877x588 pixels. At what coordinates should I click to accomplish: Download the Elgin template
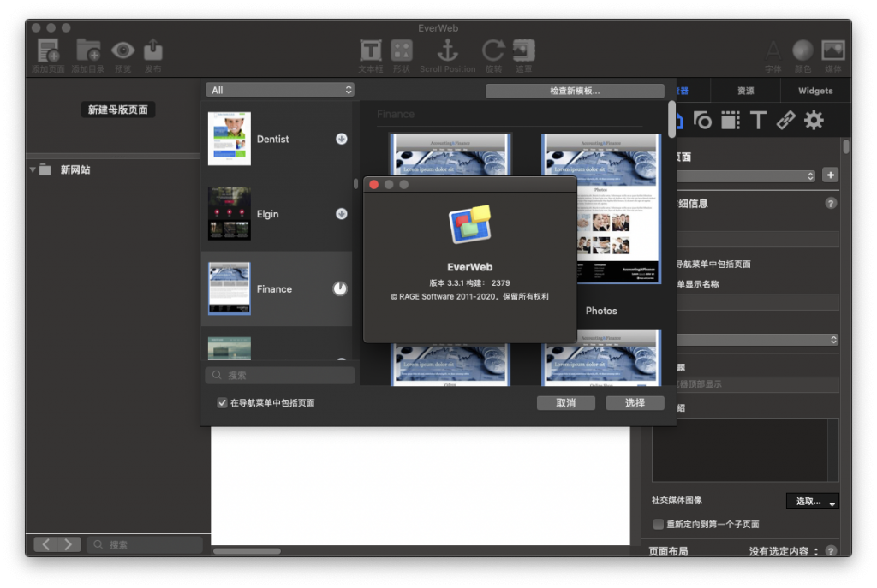(341, 213)
